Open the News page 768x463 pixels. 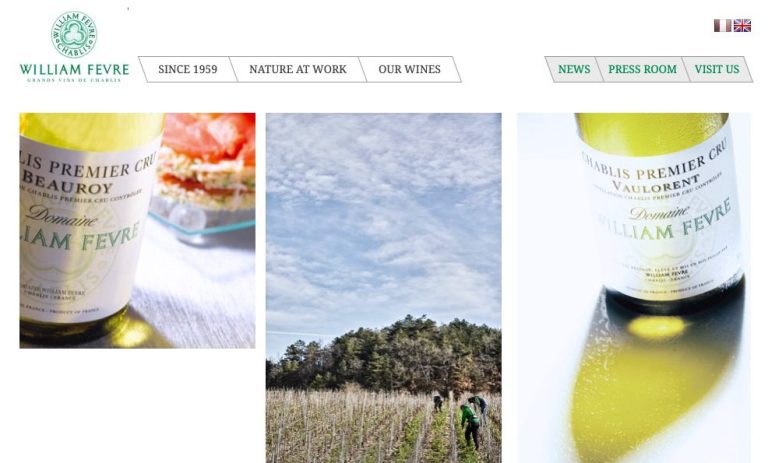tap(574, 70)
